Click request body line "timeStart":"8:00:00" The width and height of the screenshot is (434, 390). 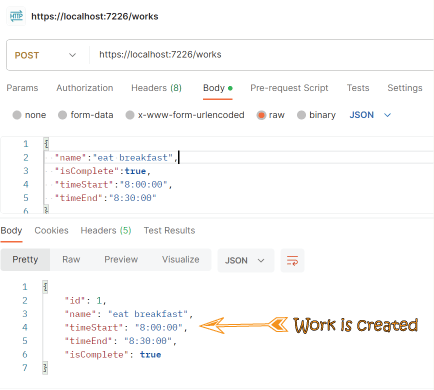click(113, 184)
